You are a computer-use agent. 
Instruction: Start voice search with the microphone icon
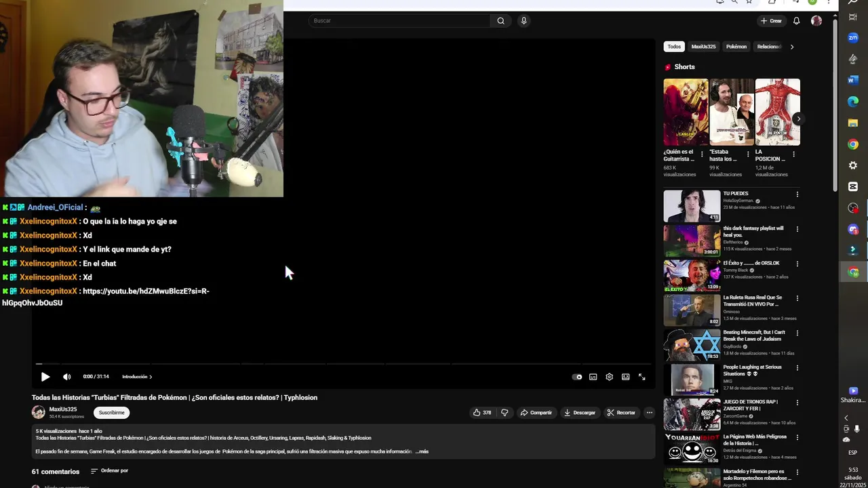click(524, 20)
